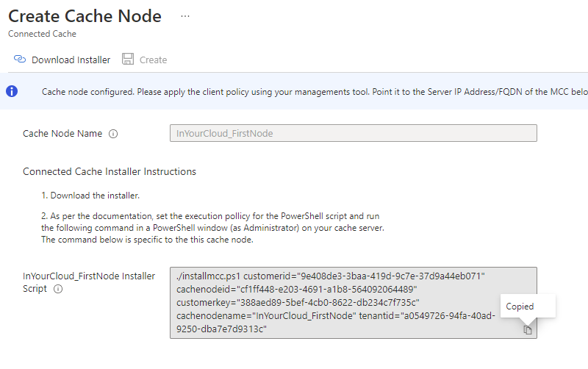Viewport: 588px width, 369px height.
Task: Show info tooltip for Installer Script
Action: (x=58, y=290)
